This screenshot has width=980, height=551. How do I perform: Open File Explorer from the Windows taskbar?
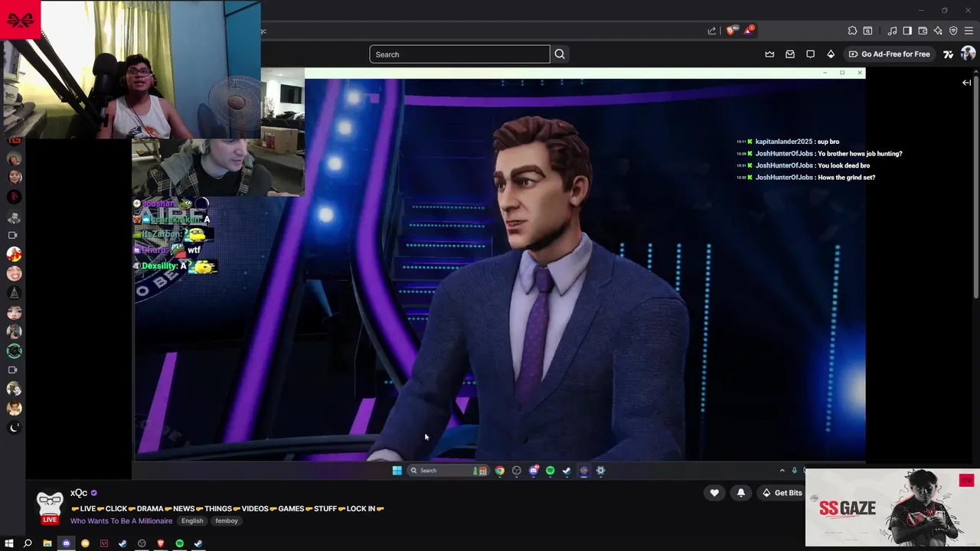[x=47, y=543]
